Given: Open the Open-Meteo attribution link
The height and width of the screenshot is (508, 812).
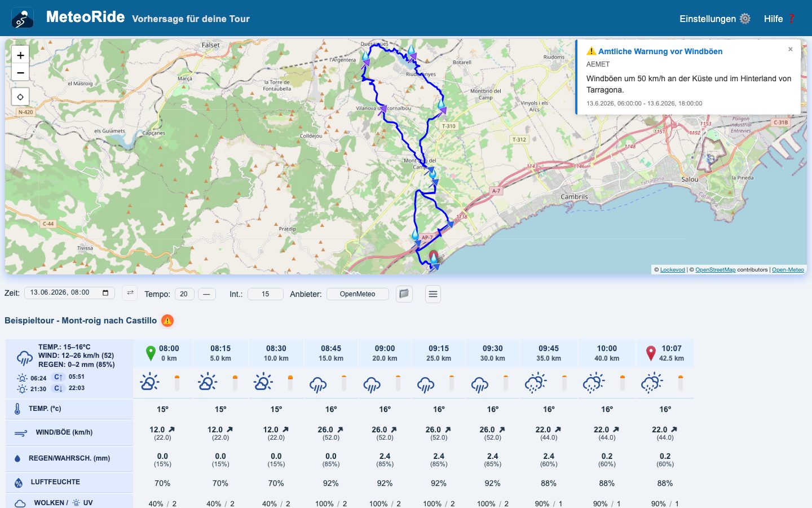Looking at the screenshot, I should pos(788,270).
